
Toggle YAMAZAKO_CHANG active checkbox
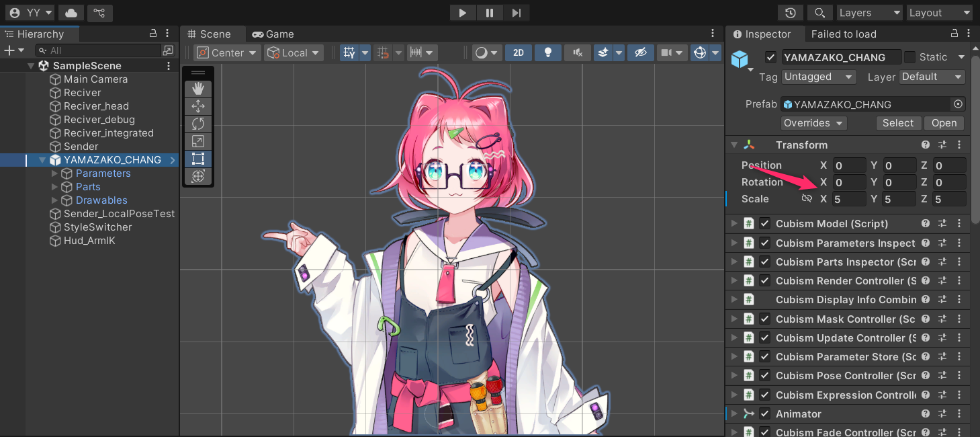click(x=771, y=57)
